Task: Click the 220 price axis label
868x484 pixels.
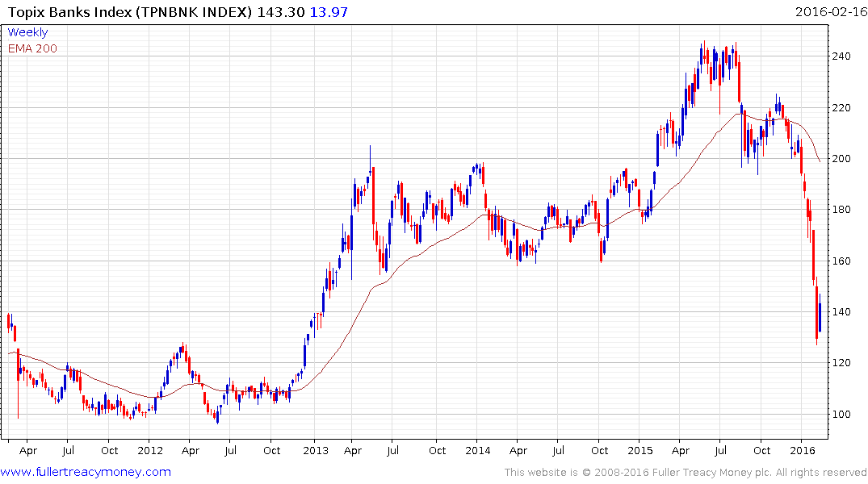Action: coord(841,107)
